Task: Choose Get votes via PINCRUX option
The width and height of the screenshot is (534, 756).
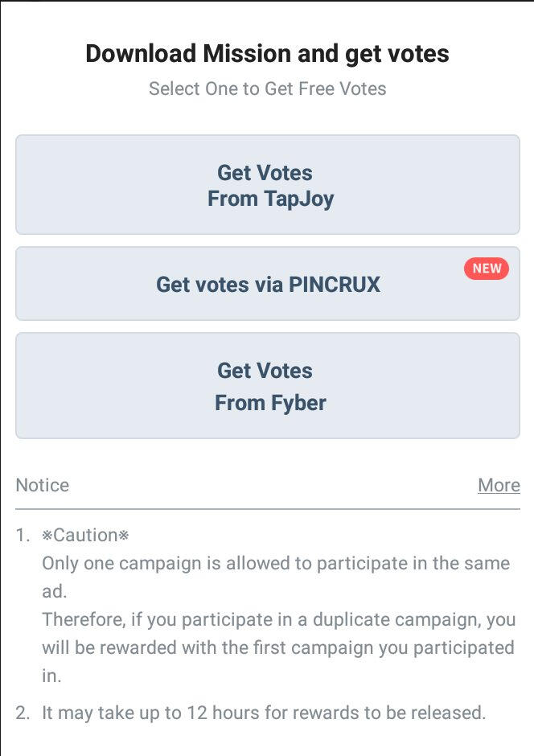Action: pos(267,284)
